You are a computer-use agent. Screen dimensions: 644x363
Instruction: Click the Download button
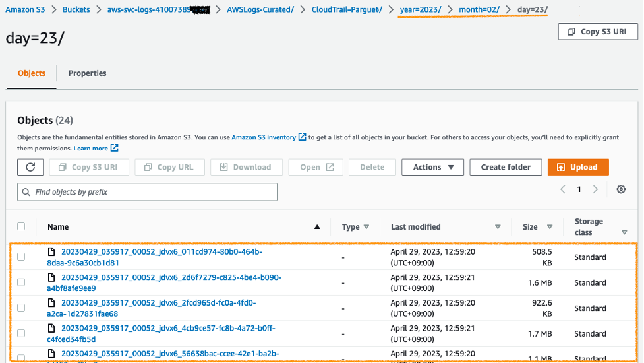point(247,167)
